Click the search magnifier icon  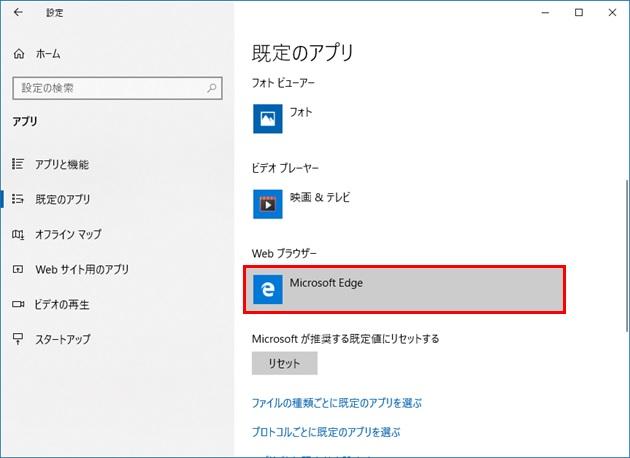tap(211, 88)
